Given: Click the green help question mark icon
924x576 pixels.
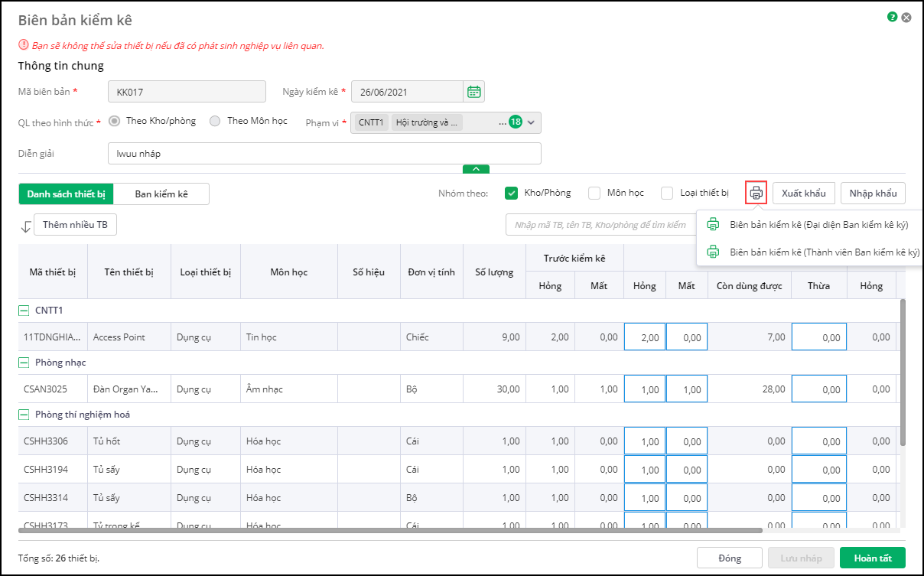Looking at the screenshot, I should point(892,17).
